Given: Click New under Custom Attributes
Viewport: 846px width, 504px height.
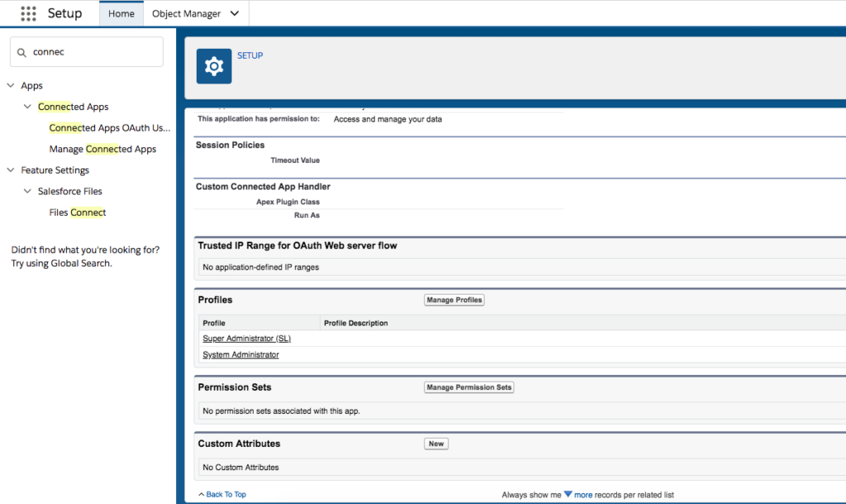Looking at the screenshot, I should (x=435, y=444).
